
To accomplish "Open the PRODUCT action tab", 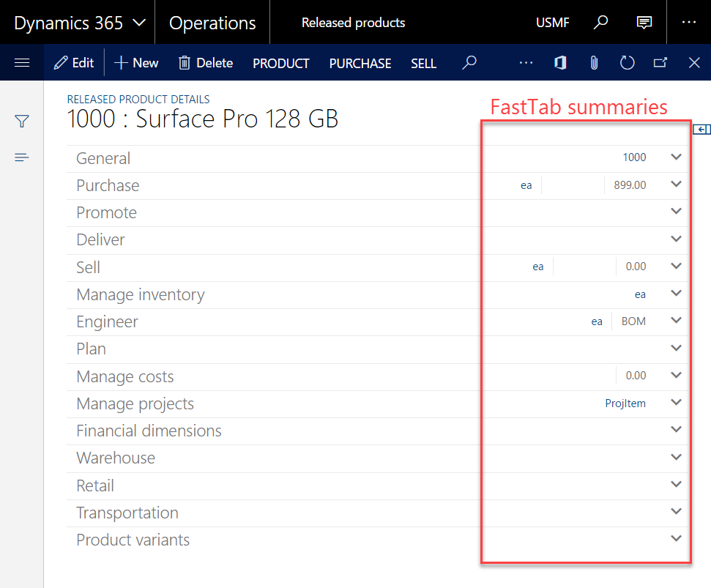I will point(281,64).
